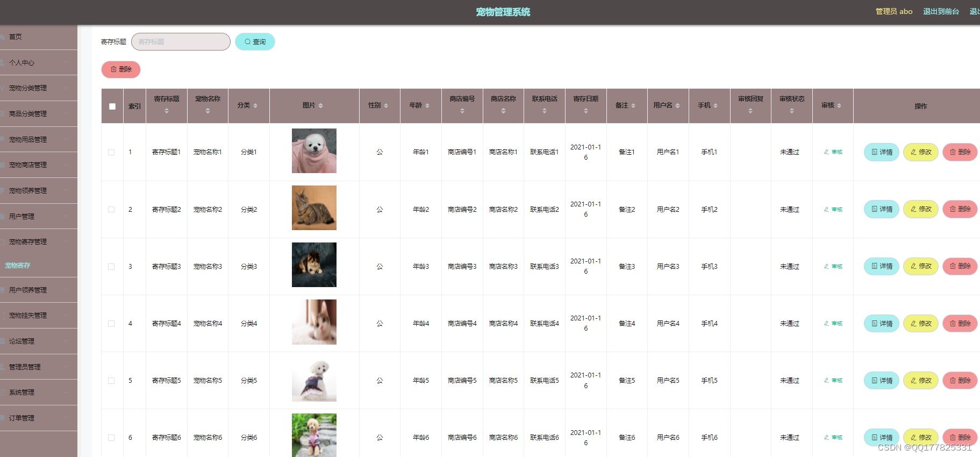Tick the select-all checkbox in table header

pyautogui.click(x=112, y=106)
